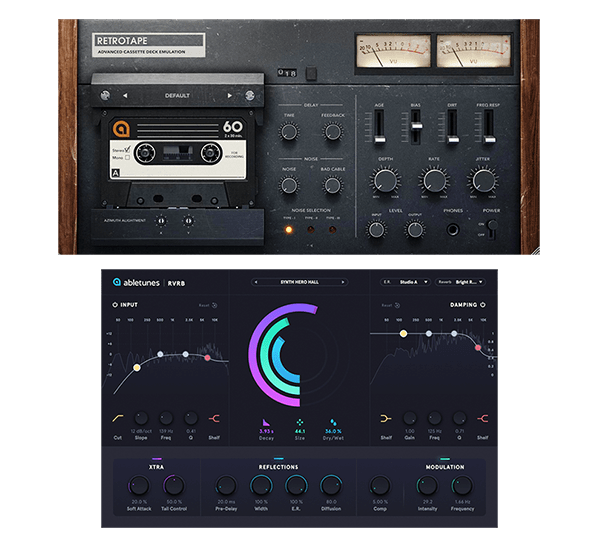Select previous RetroTape preset arrow

coord(125,96)
